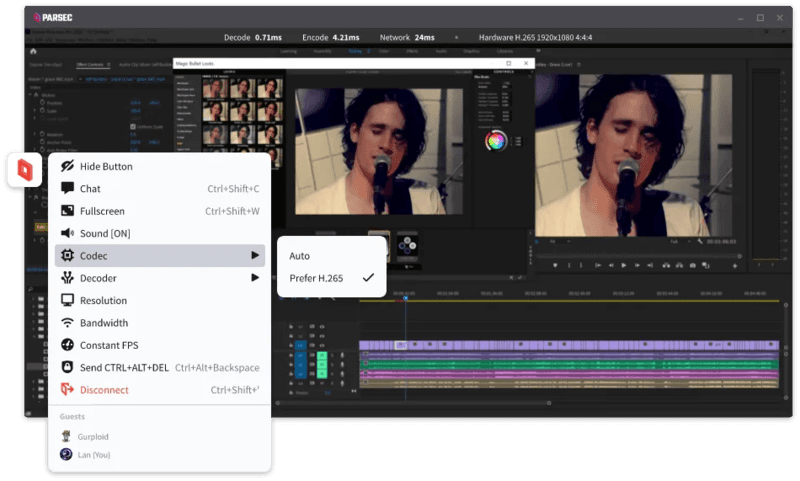Screen dimensions: 800x481
Task: Click the Premiere home icon
Action: 33,52
